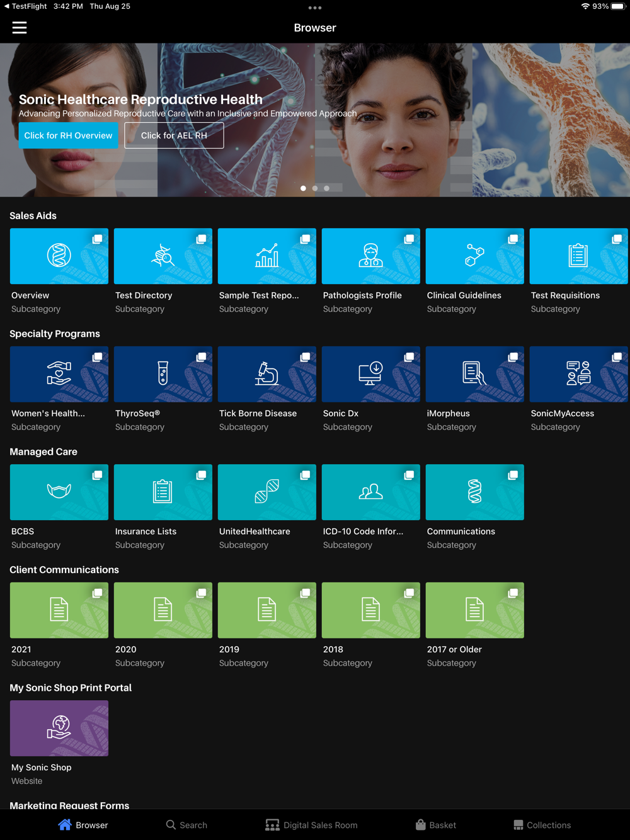This screenshot has height=840, width=630.
Task: Open the UnitedHealthcare tile
Action: point(267,492)
